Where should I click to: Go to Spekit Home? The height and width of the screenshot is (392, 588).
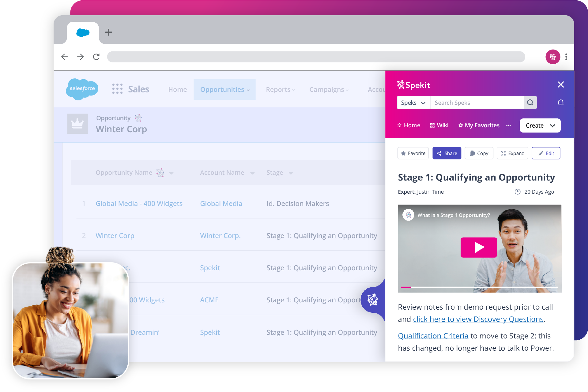pos(409,125)
